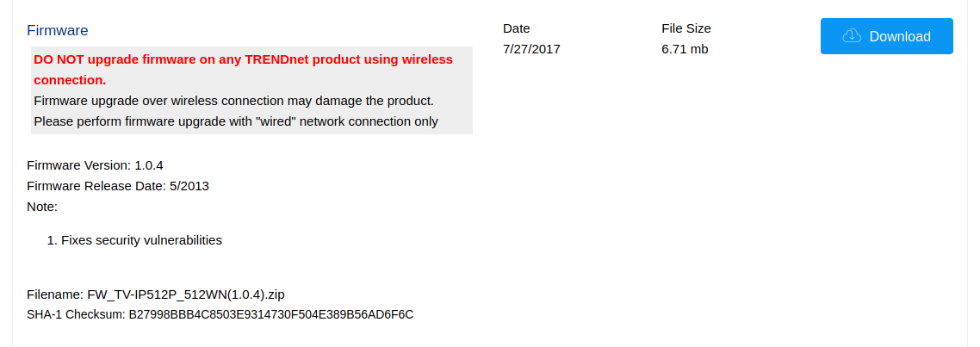
Task: Click the Firmware Release Date: 5/2013 line
Action: [118, 185]
